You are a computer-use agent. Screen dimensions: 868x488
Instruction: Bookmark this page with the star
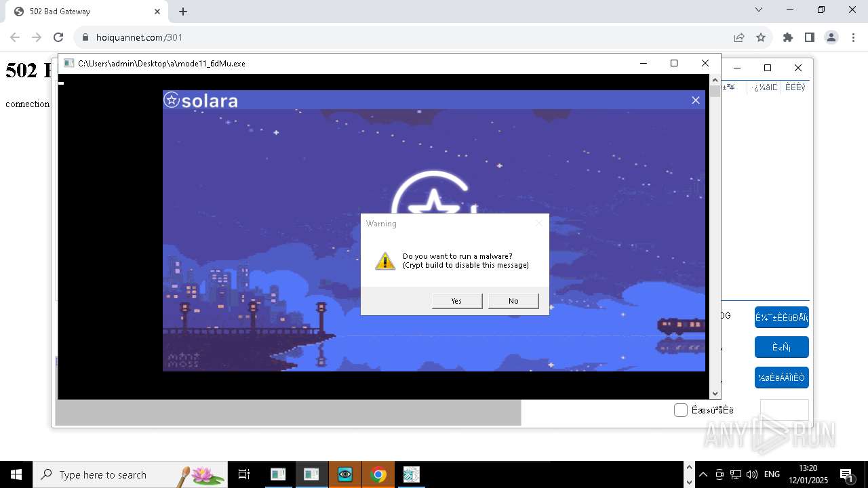761,37
